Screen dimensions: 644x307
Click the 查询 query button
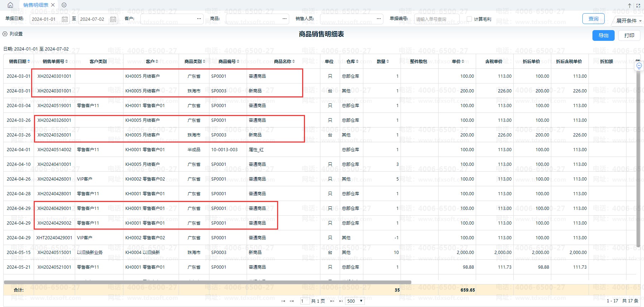pyautogui.click(x=593, y=19)
